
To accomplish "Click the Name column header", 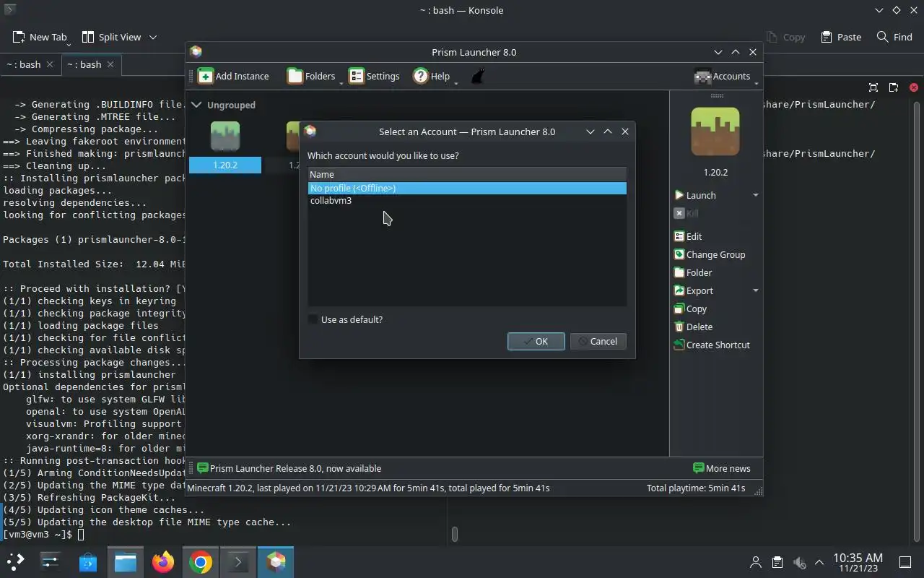I will click(x=467, y=174).
